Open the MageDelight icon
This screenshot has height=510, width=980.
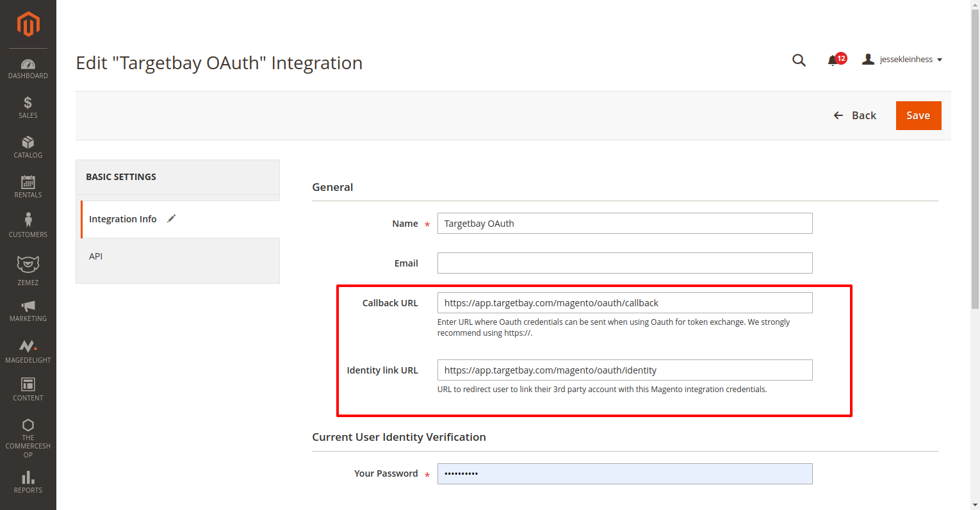click(x=28, y=346)
